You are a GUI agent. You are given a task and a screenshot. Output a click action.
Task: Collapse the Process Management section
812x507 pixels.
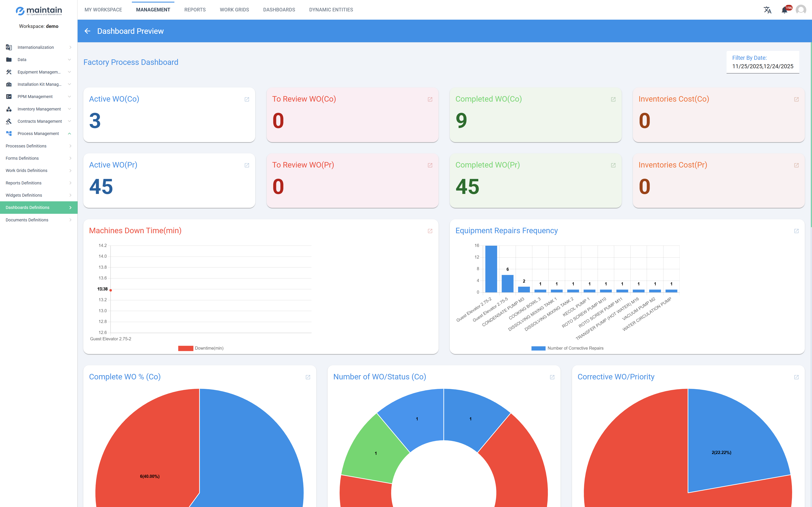click(69, 134)
